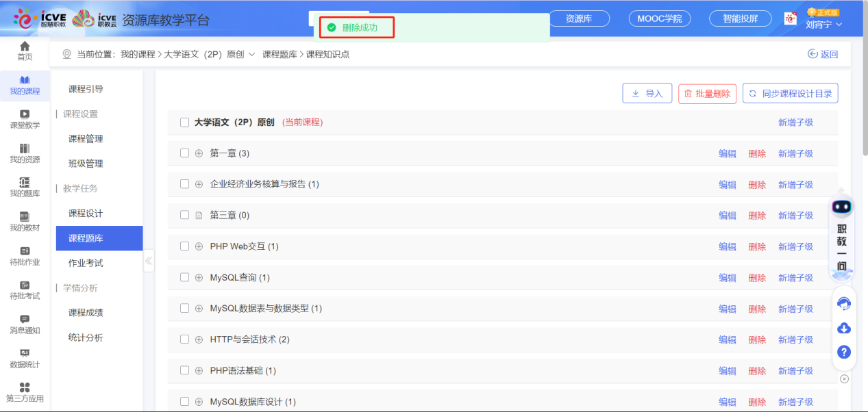The width and height of the screenshot is (868, 412).
Task: Click the question mark help icon
Action: [844, 352]
